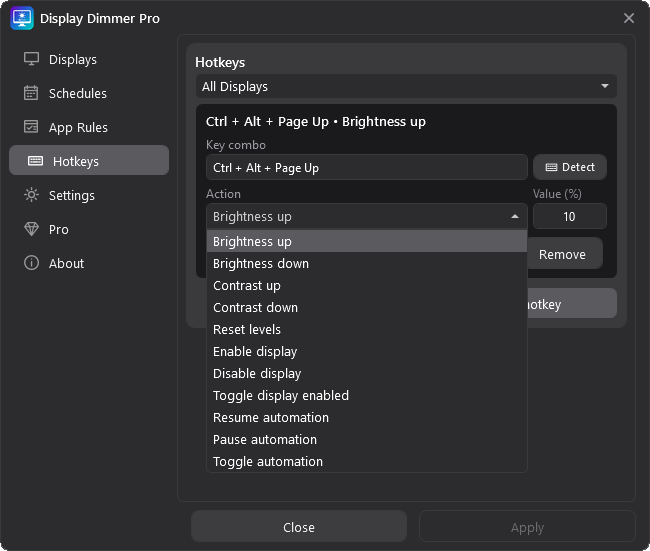Choose Brightness down action
The width and height of the screenshot is (650, 551).
367,264
